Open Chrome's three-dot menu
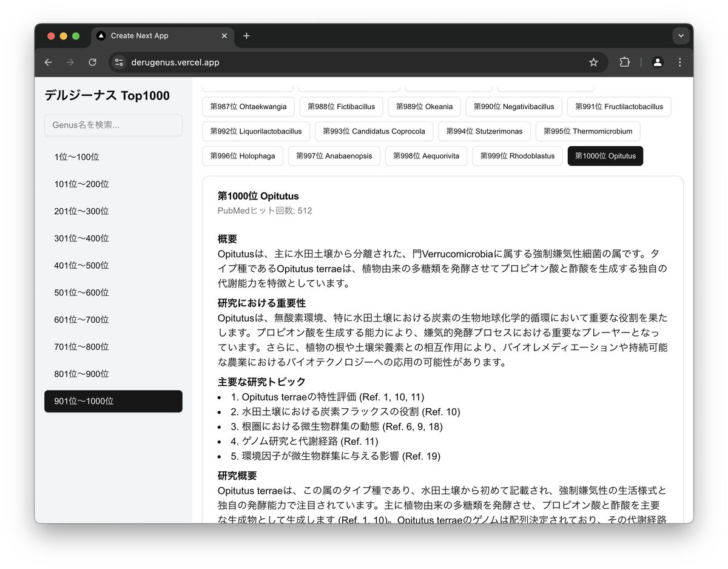728x569 pixels. (x=679, y=62)
